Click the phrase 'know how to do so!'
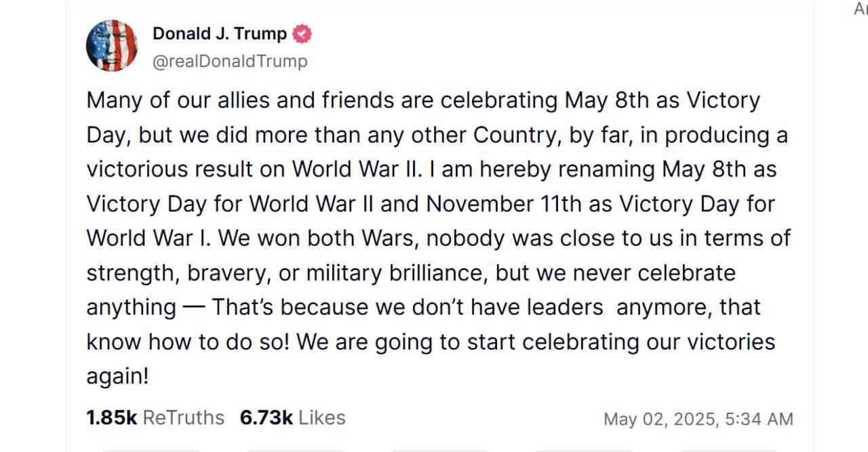868x452 pixels. (x=189, y=341)
